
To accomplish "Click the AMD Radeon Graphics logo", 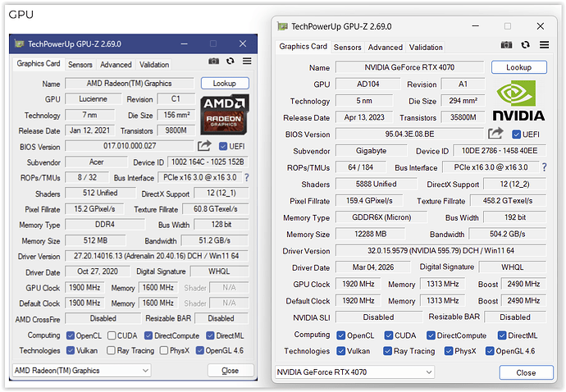I will (x=225, y=115).
